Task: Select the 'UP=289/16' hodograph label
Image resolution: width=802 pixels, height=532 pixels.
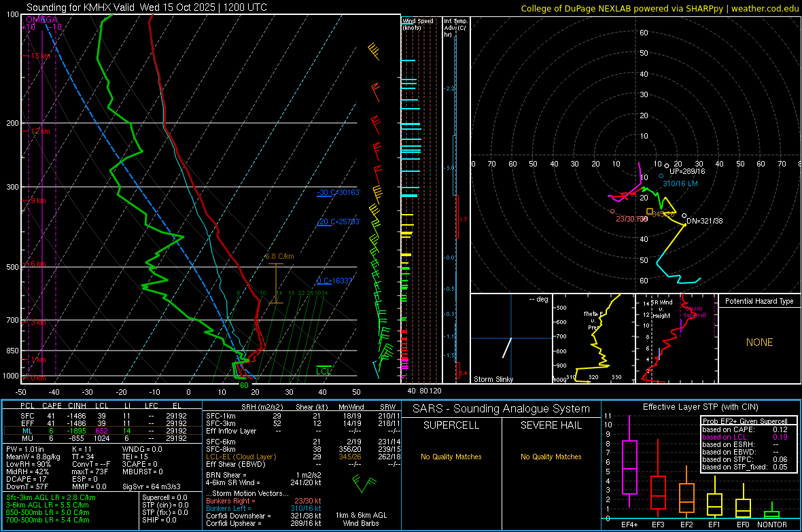Action: (x=687, y=171)
